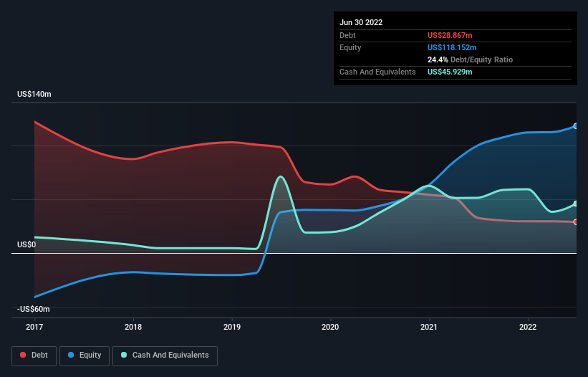Click the Jun 30 2022 tooltip date

361,22
